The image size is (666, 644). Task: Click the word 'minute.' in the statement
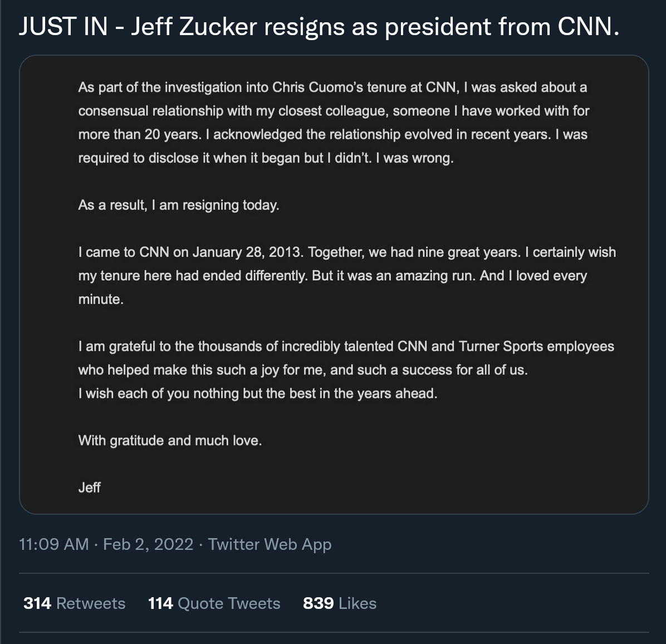click(x=101, y=299)
